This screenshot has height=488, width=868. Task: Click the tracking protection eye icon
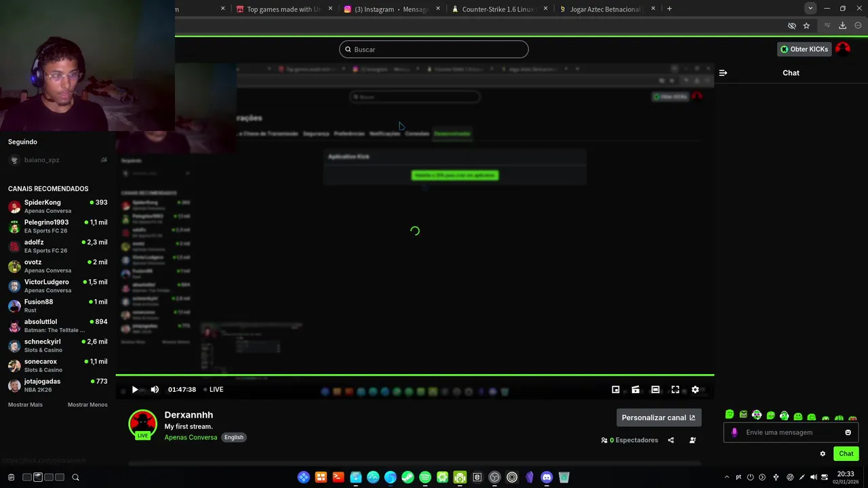click(x=791, y=26)
